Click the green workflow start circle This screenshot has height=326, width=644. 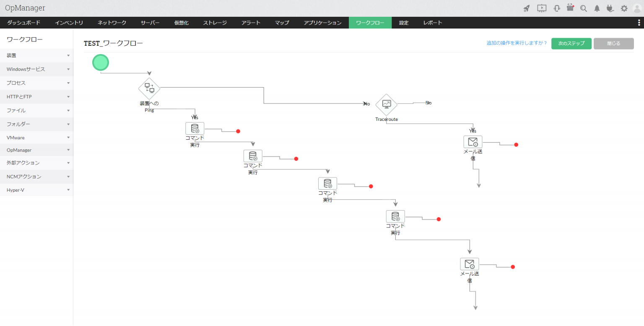pyautogui.click(x=101, y=63)
